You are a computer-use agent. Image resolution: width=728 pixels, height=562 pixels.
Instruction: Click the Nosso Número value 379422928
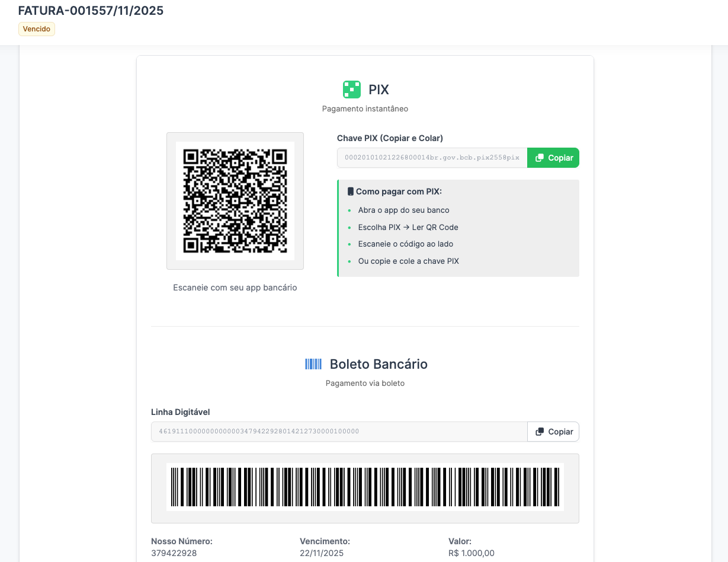pos(174,553)
